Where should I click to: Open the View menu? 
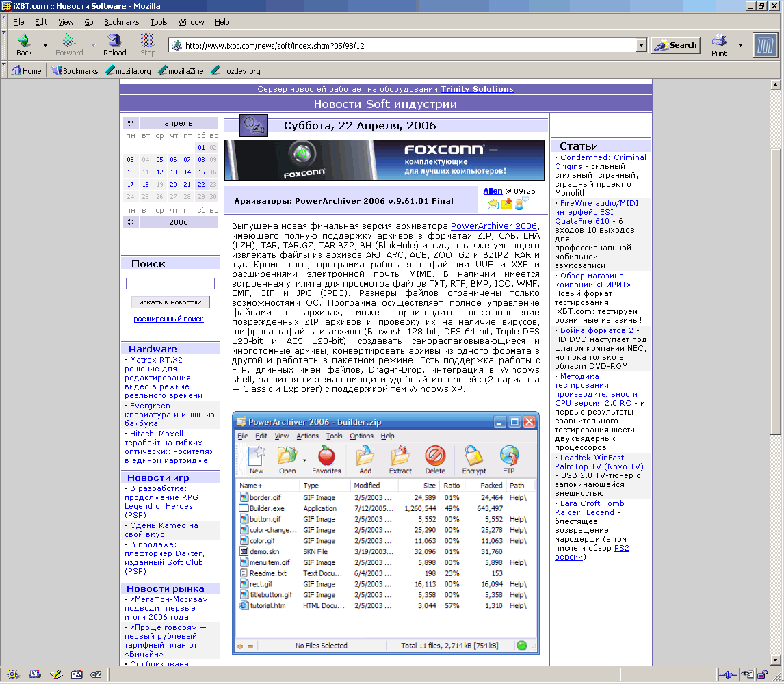66,22
